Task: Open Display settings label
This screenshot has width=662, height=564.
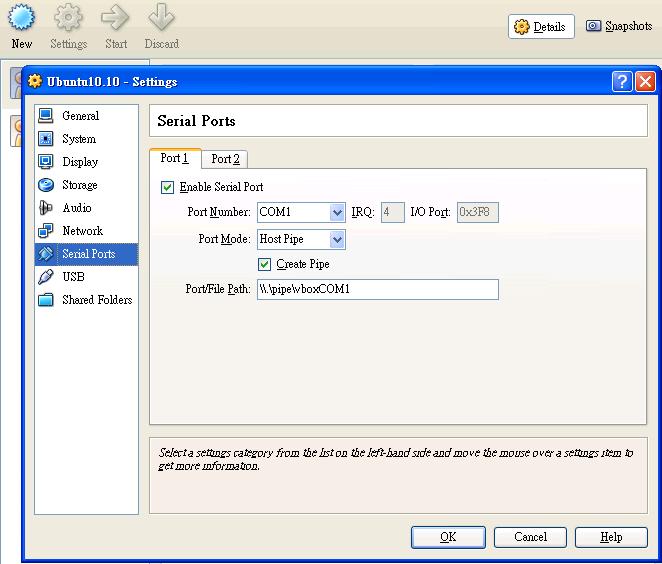Action: click(x=80, y=162)
